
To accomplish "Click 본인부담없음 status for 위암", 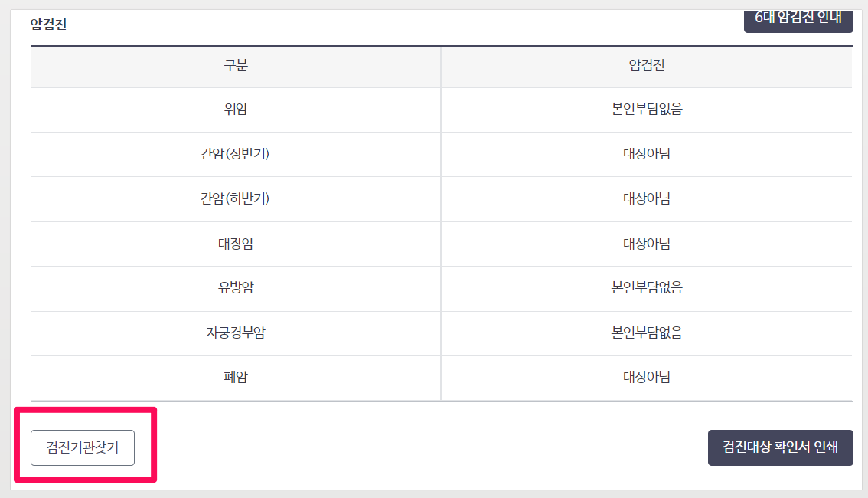I will coord(647,109).
